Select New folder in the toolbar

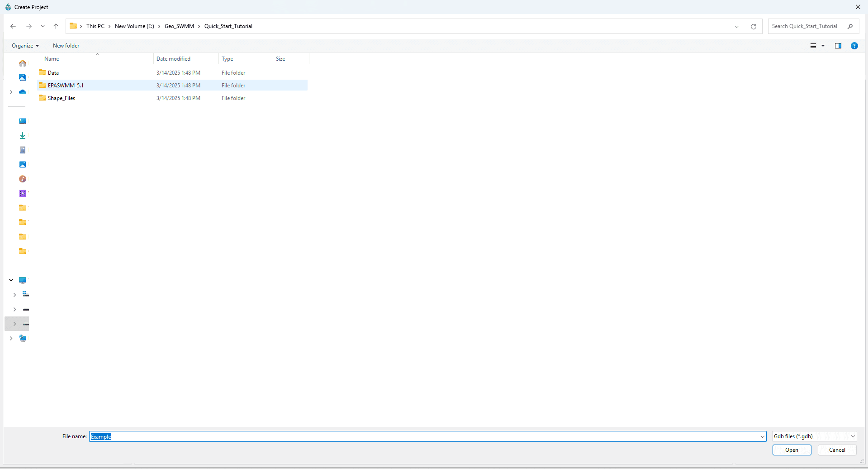click(66, 46)
